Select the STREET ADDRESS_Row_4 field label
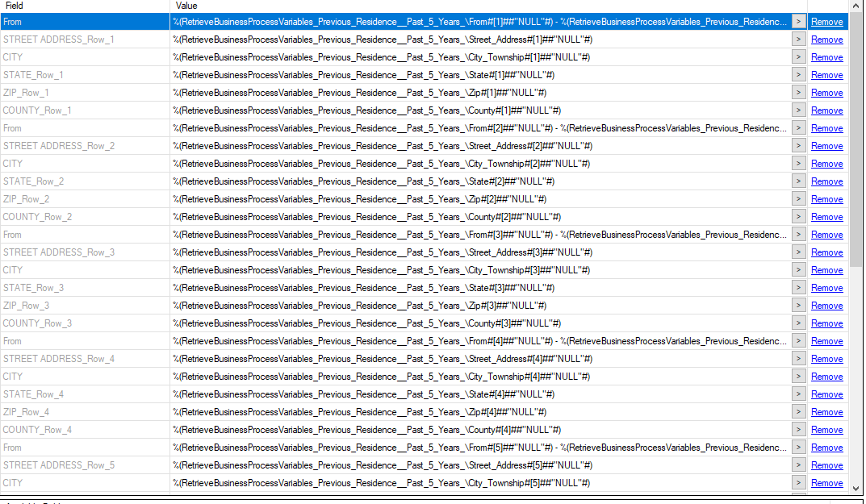The width and height of the screenshot is (866, 504). (59, 359)
